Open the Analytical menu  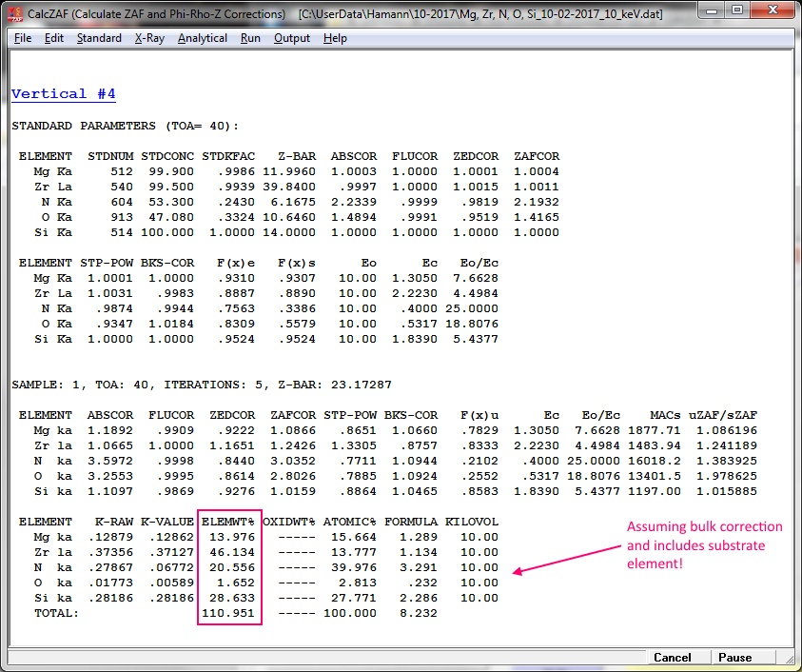pos(202,38)
